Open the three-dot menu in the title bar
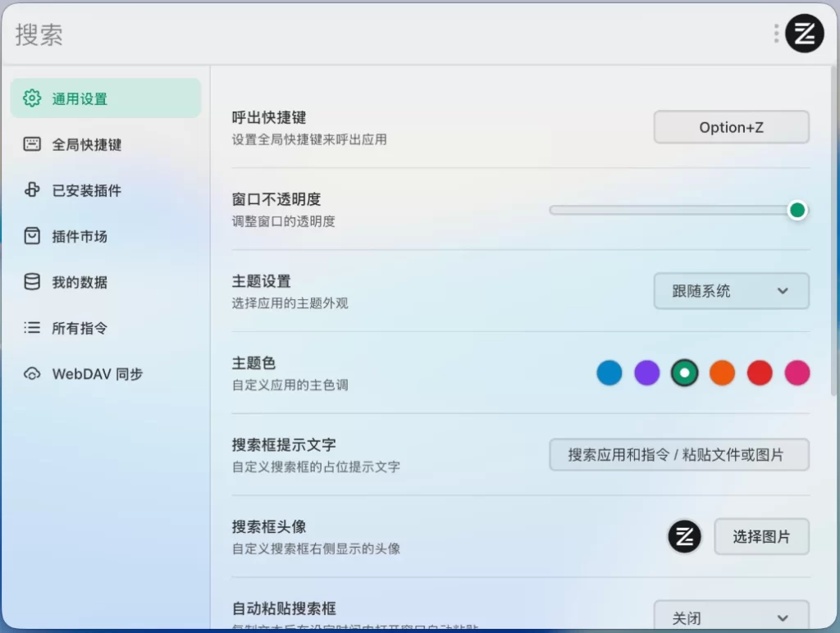 coord(775,34)
